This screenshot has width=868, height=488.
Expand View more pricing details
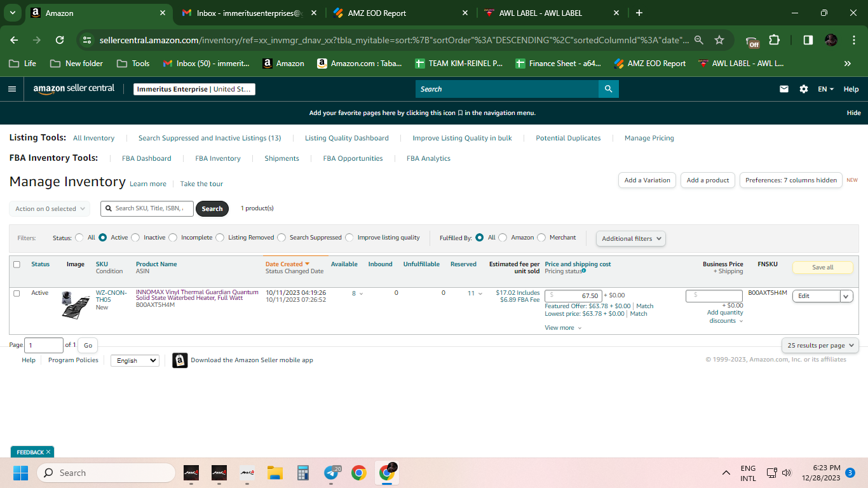click(563, 328)
